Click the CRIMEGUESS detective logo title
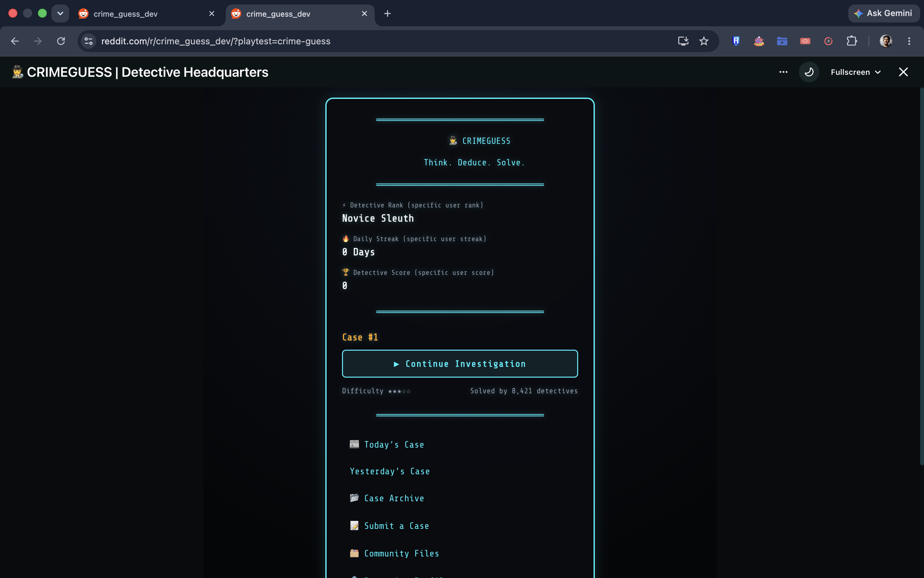Screen dimensions: 924x578 480,141
